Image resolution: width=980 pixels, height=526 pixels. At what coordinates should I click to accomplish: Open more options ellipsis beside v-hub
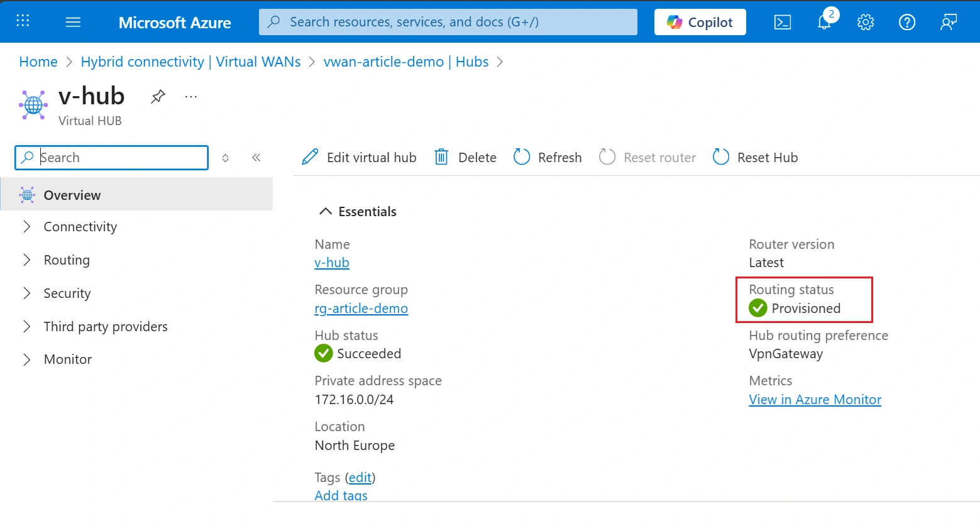click(191, 97)
